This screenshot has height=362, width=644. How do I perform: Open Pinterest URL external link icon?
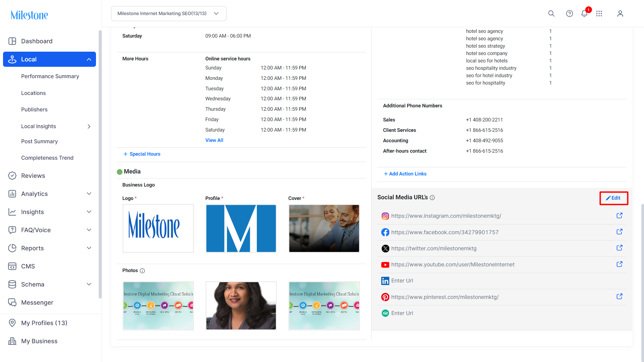tap(620, 297)
